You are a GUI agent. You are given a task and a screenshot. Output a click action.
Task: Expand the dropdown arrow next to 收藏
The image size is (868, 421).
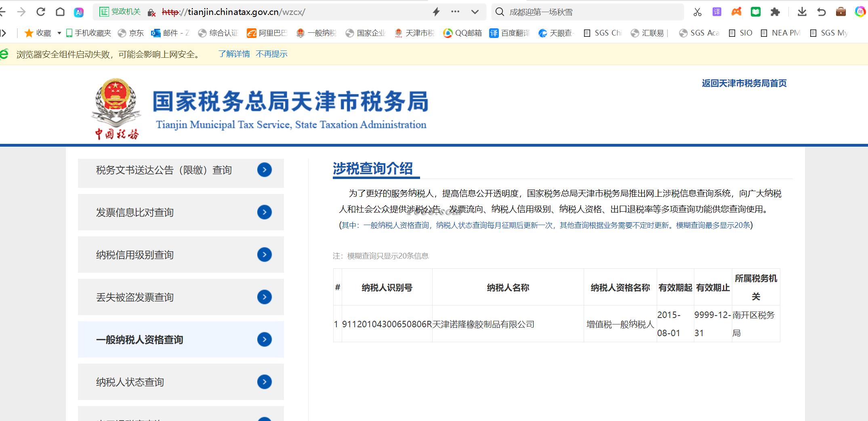pyautogui.click(x=59, y=33)
